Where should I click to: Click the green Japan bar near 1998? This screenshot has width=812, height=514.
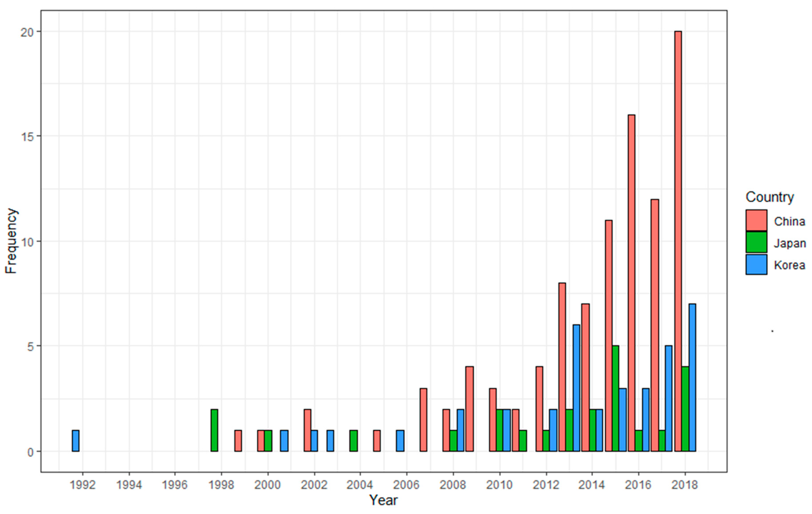[214, 430]
